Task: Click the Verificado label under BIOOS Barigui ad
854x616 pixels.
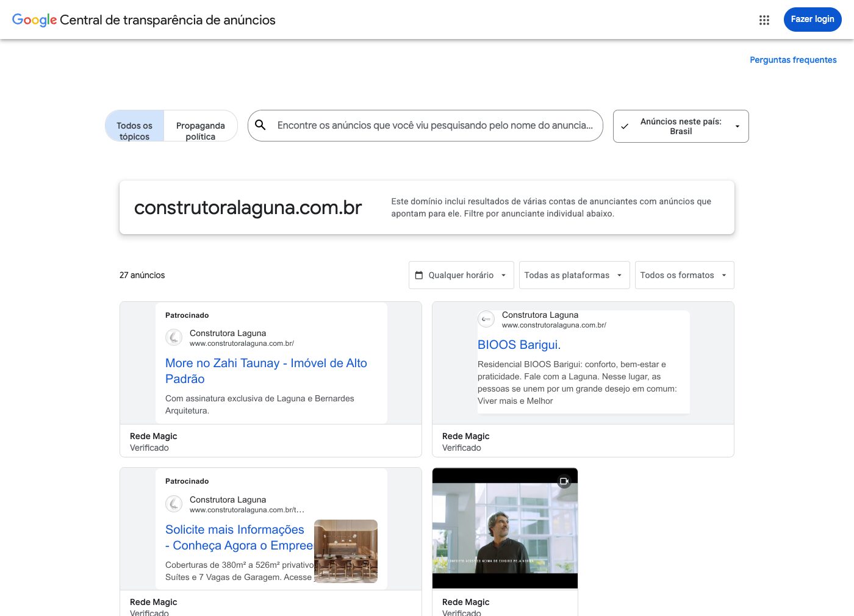Action: pyautogui.click(x=462, y=448)
